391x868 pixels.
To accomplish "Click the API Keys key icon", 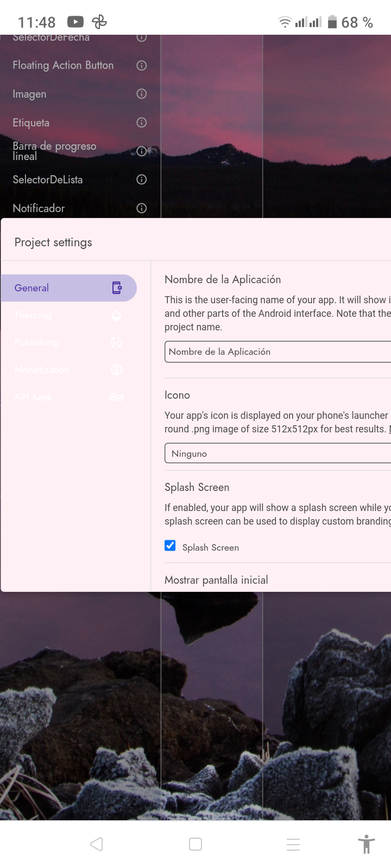I will (x=117, y=397).
